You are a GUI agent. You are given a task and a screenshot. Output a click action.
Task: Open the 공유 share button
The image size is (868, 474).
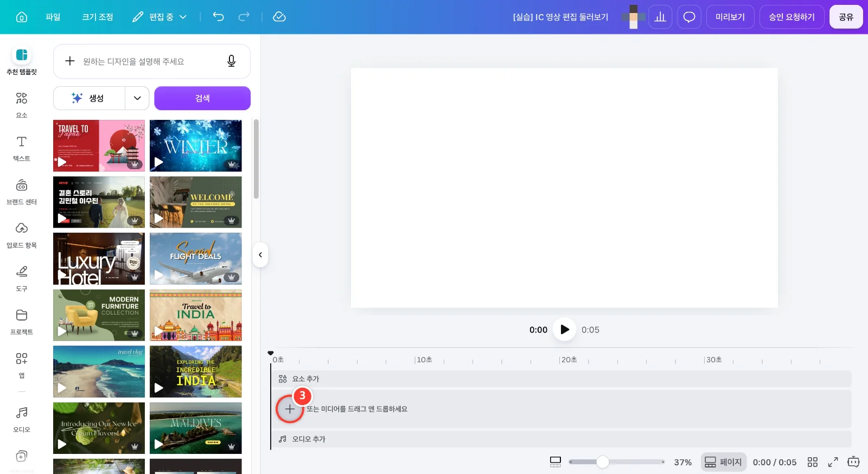point(846,17)
